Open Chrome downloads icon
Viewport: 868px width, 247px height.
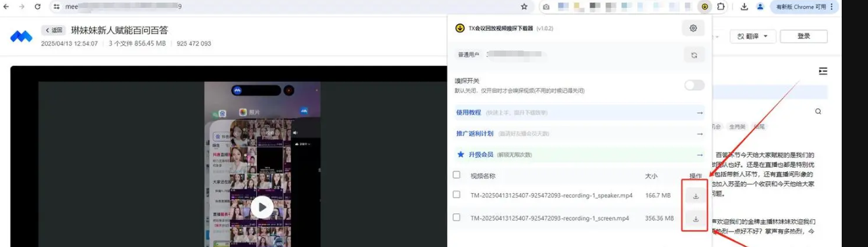coord(744,7)
